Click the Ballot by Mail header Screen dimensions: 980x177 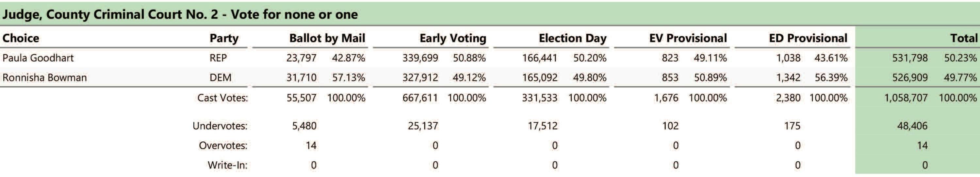327,38
